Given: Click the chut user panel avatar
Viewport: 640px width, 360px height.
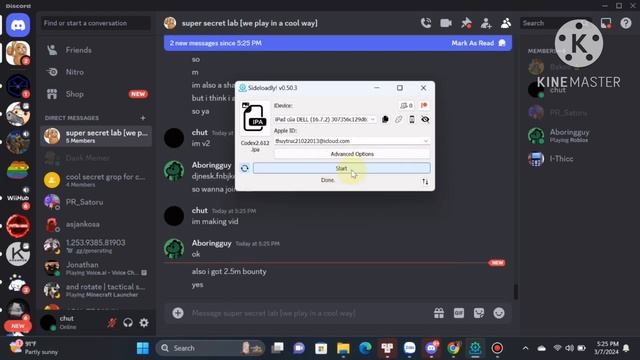Looking at the screenshot, I should 48,322.
